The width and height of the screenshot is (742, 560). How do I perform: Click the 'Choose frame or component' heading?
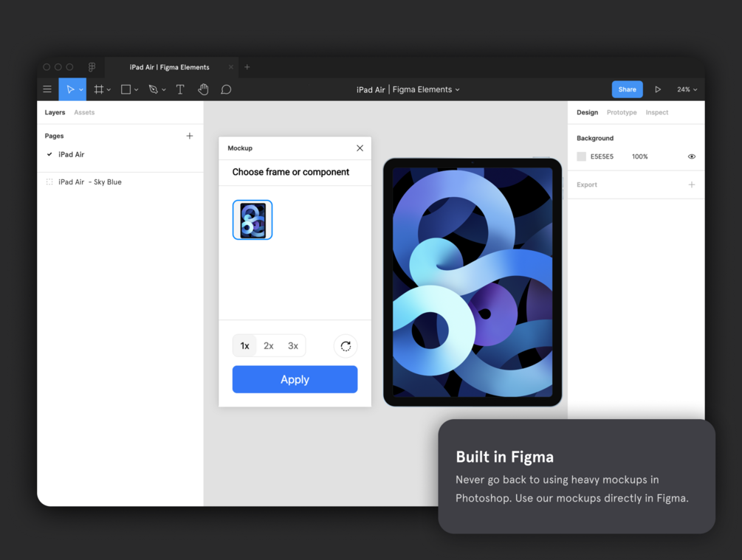click(x=291, y=172)
